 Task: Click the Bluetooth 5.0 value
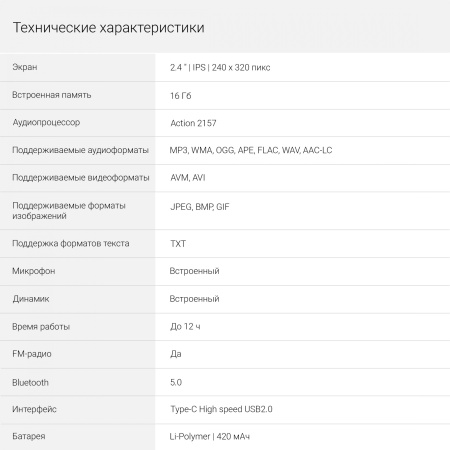176,382
